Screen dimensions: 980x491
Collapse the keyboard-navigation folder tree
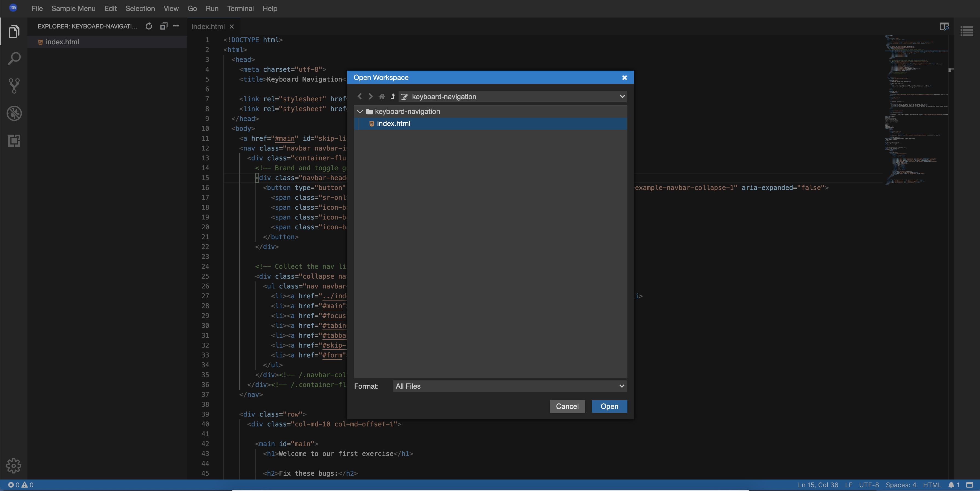coord(359,111)
